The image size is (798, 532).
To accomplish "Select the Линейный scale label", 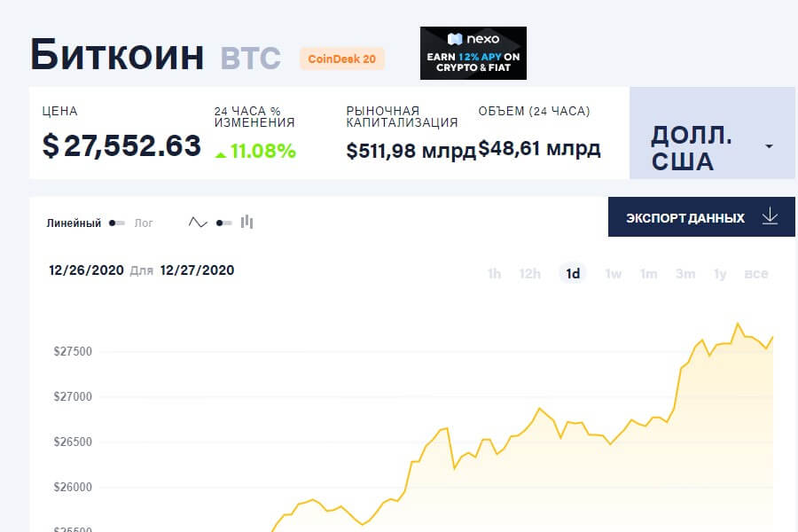I will [x=74, y=223].
